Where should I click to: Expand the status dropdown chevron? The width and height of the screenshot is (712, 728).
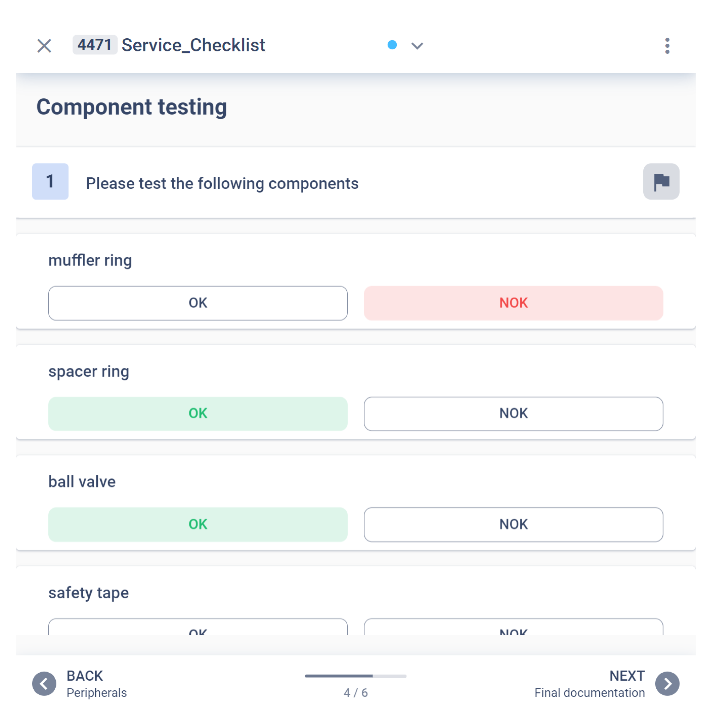pos(418,46)
